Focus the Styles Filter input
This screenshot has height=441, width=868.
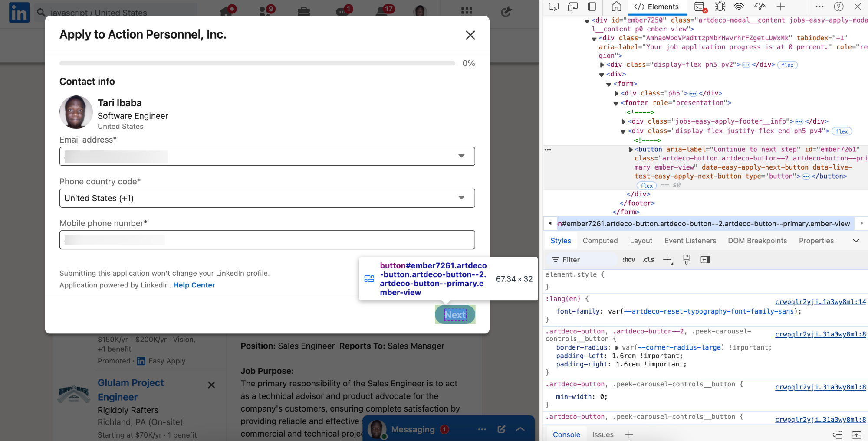(x=582, y=260)
